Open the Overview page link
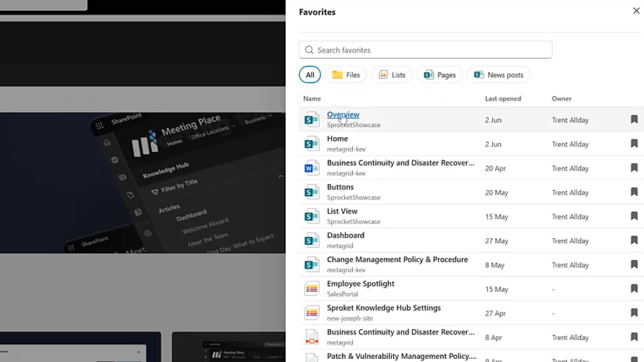The height and width of the screenshot is (362, 644). (x=343, y=114)
